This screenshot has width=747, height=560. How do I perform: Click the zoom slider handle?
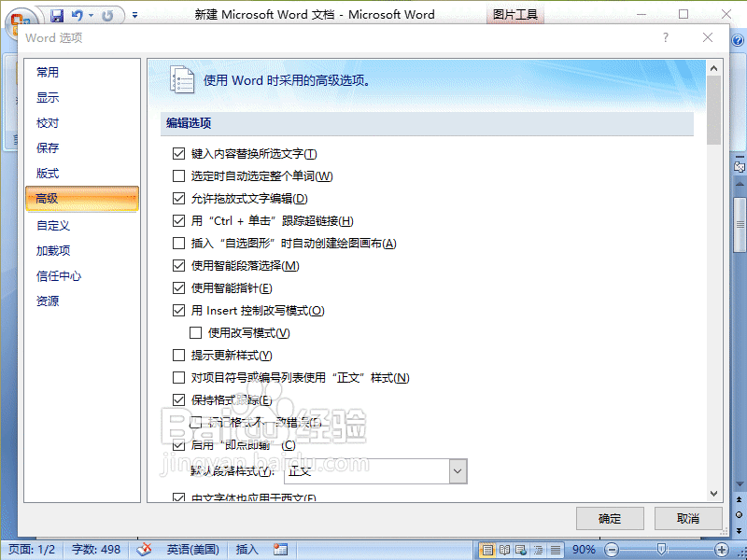point(661,550)
